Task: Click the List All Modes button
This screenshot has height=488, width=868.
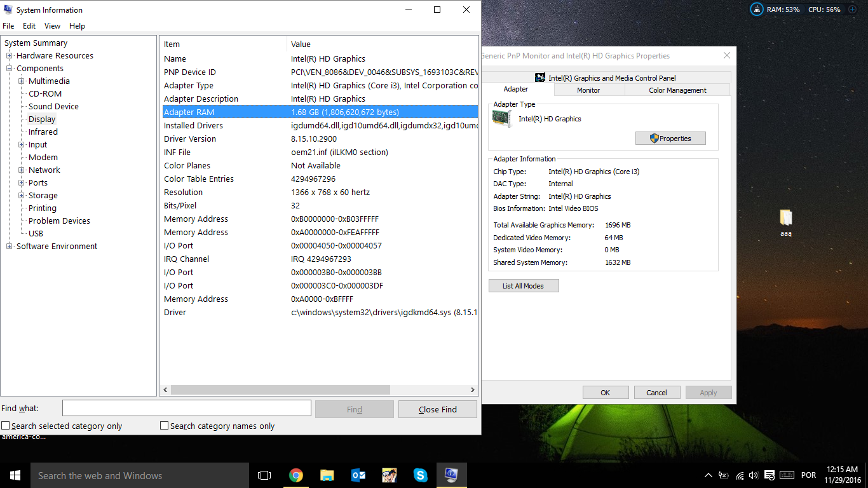Action: point(524,286)
